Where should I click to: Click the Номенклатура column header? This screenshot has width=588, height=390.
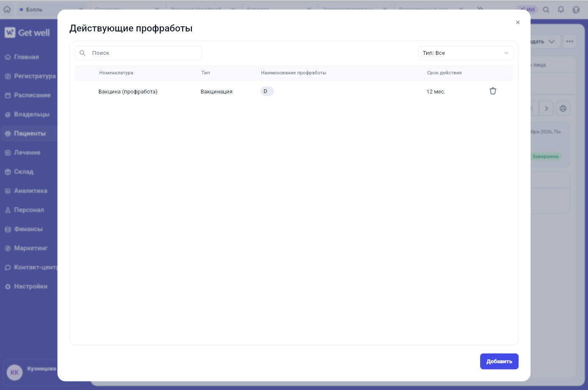(x=116, y=73)
